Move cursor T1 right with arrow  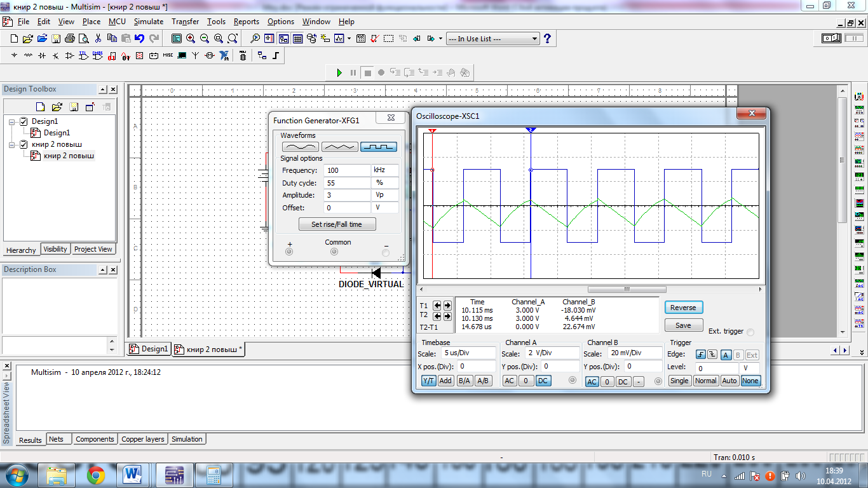(x=447, y=306)
